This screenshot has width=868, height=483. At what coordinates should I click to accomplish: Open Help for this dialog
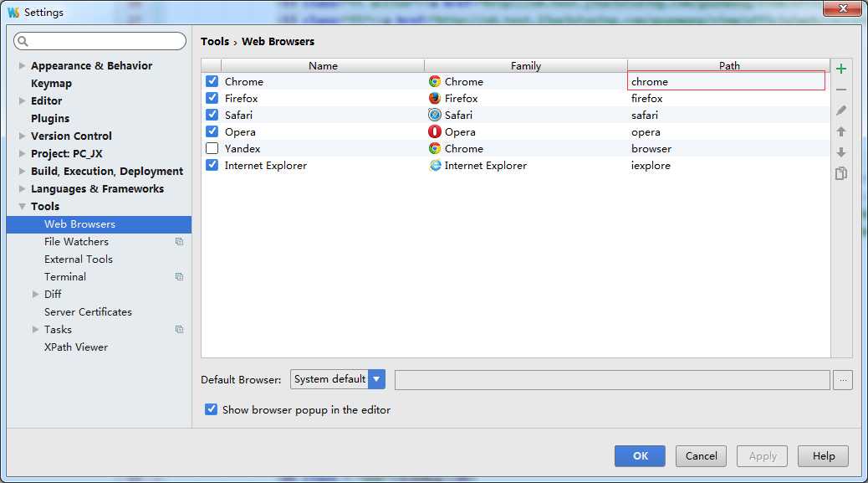pyautogui.click(x=823, y=456)
